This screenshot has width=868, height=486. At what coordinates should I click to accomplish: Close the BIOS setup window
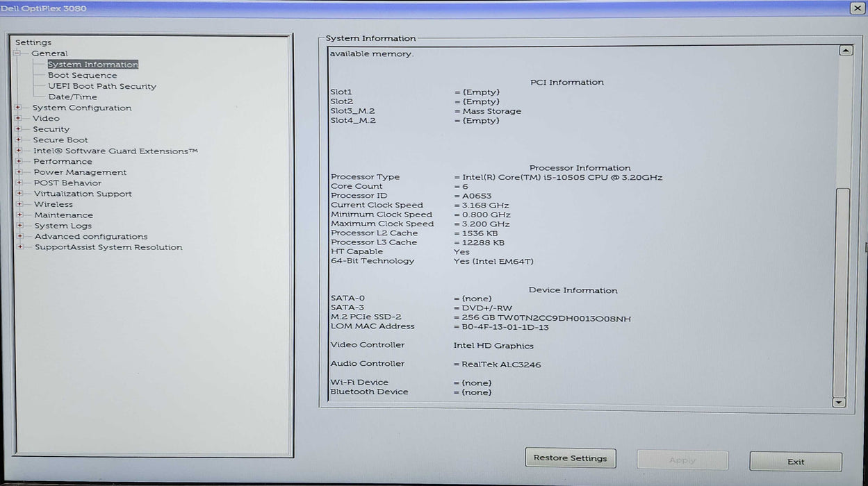[x=857, y=8]
